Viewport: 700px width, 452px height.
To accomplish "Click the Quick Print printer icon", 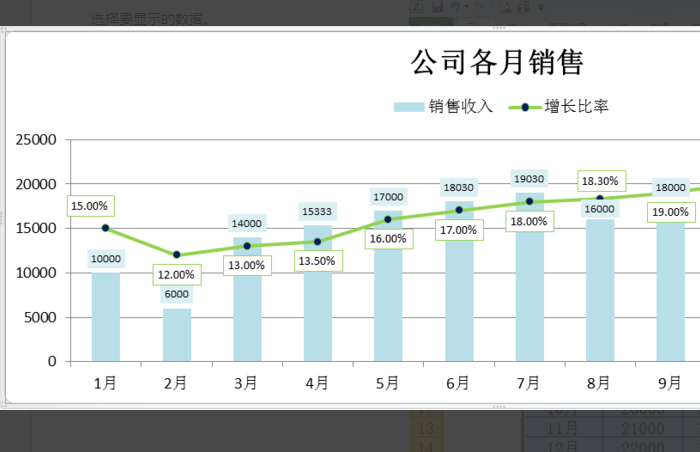I will click(524, 7).
